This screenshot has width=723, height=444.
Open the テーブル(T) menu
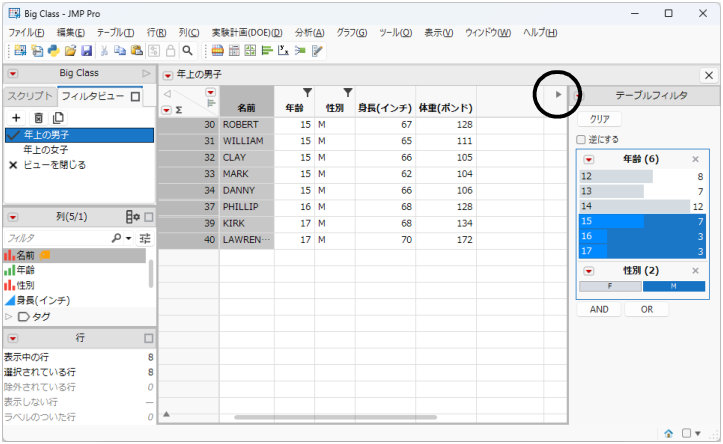coord(115,33)
